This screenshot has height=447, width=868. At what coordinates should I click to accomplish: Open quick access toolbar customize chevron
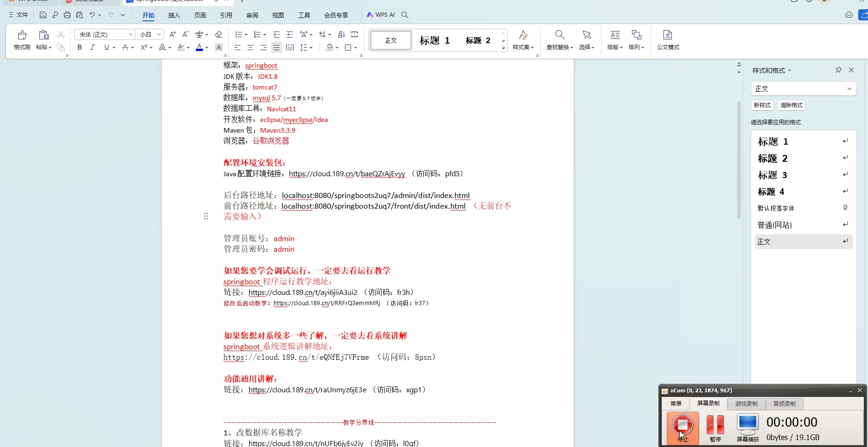(x=123, y=15)
